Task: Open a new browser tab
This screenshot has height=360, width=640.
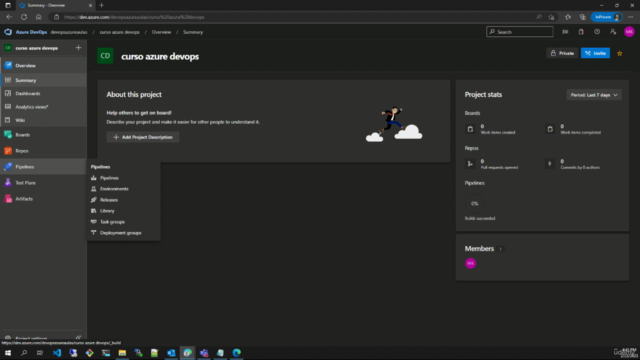Action: click(x=102, y=5)
